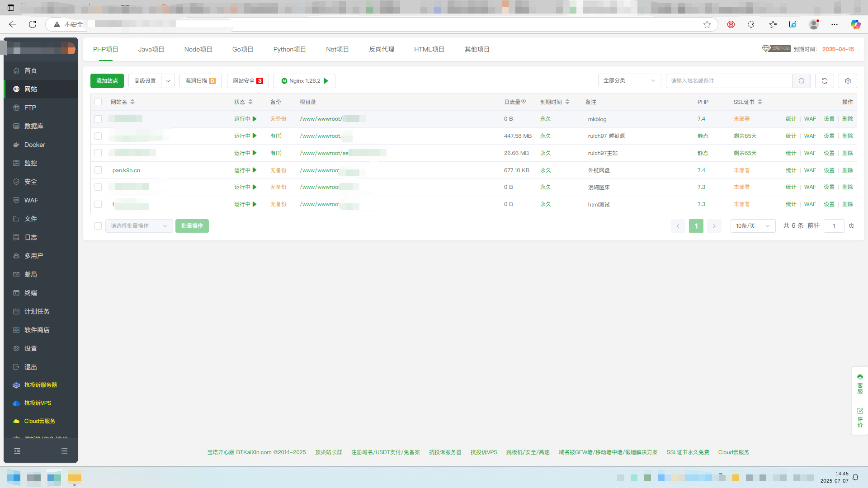Switch to the Java项目 tab
The width and height of the screenshot is (868, 488).
click(151, 49)
